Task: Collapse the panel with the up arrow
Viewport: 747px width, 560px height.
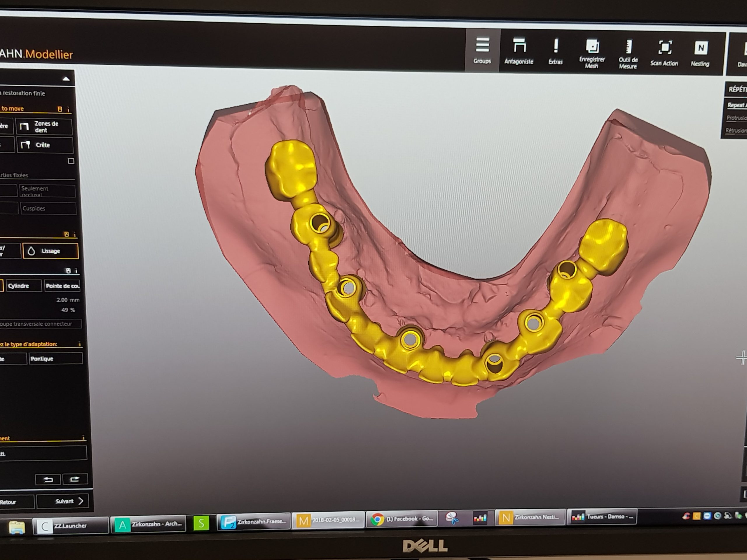Action: [66, 79]
